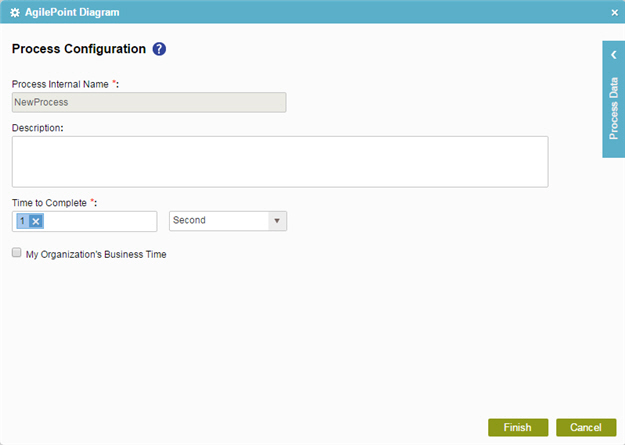Click the AgilePoint Diagram gear icon

click(15, 13)
